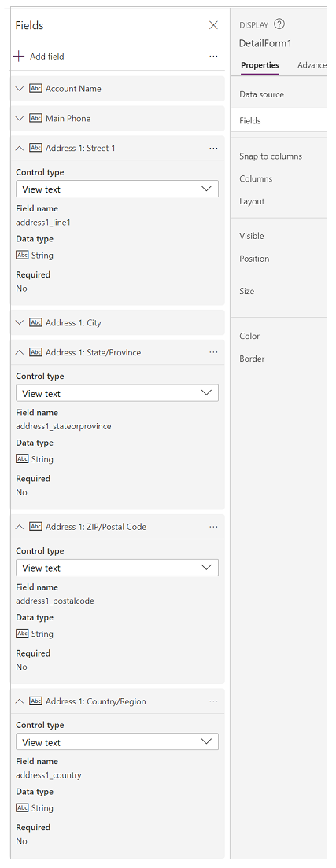Expand the Account Name field
This screenshot has width=336, height=868.
pyautogui.click(x=20, y=89)
